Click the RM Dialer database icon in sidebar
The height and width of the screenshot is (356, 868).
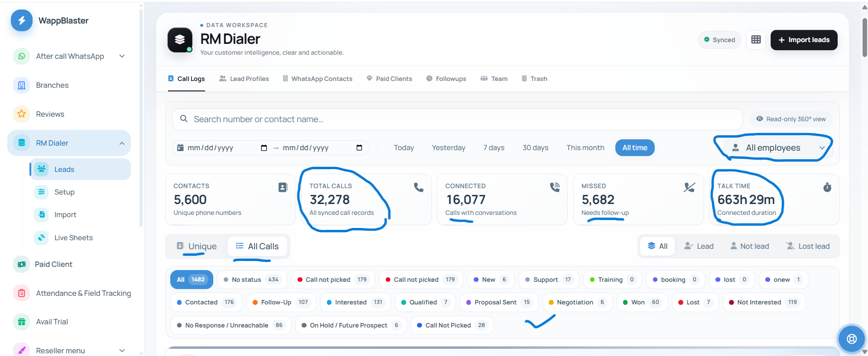[21, 143]
